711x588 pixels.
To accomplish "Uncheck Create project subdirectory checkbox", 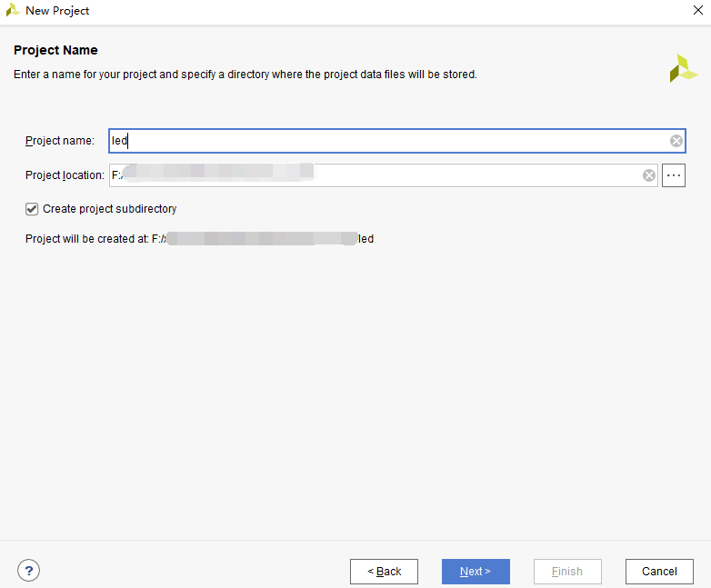I will point(33,209).
